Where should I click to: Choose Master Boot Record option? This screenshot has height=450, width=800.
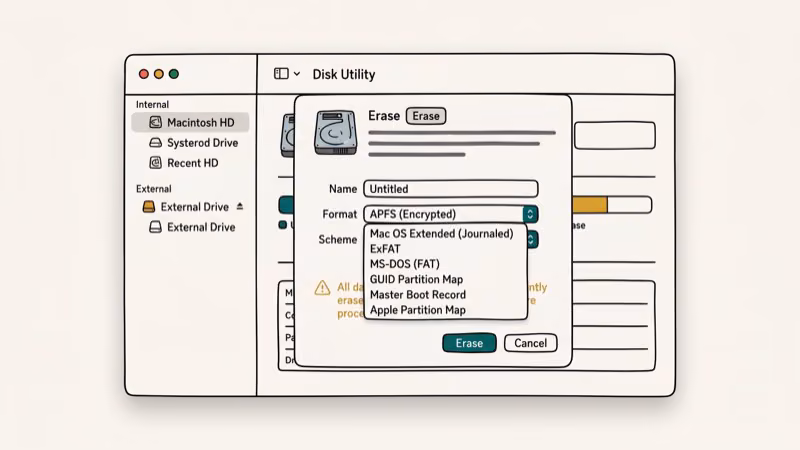click(418, 295)
